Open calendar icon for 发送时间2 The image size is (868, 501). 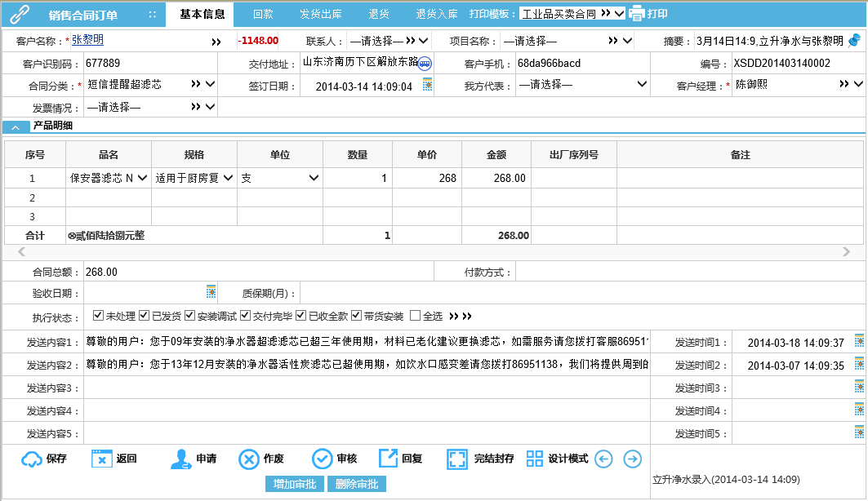click(859, 364)
